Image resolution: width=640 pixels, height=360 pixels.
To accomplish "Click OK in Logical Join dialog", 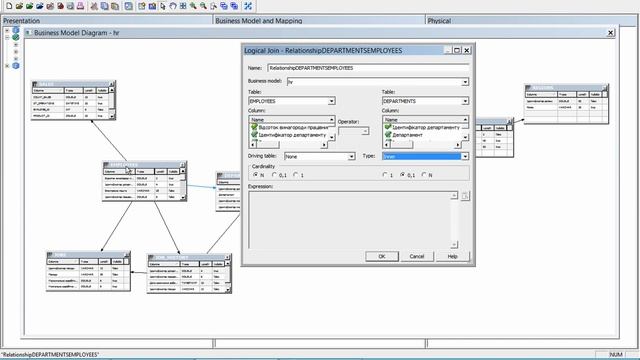I will [x=382, y=256].
